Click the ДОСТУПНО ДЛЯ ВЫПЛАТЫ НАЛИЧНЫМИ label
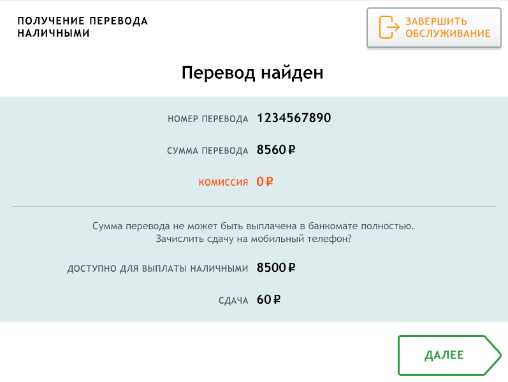Screen dimensions: 508x382 [158, 269]
